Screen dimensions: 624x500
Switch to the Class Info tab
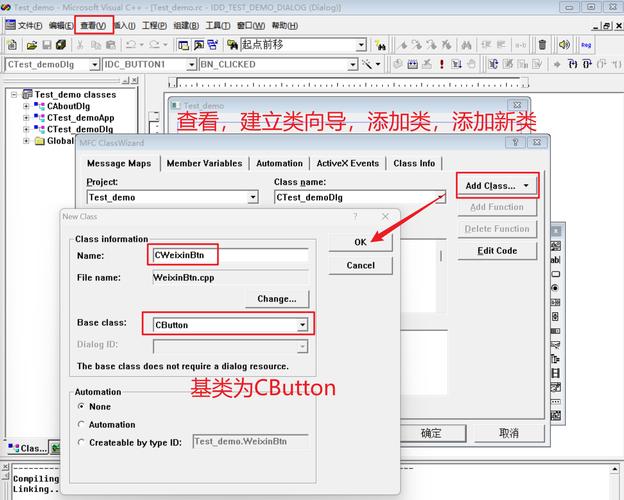(x=414, y=164)
